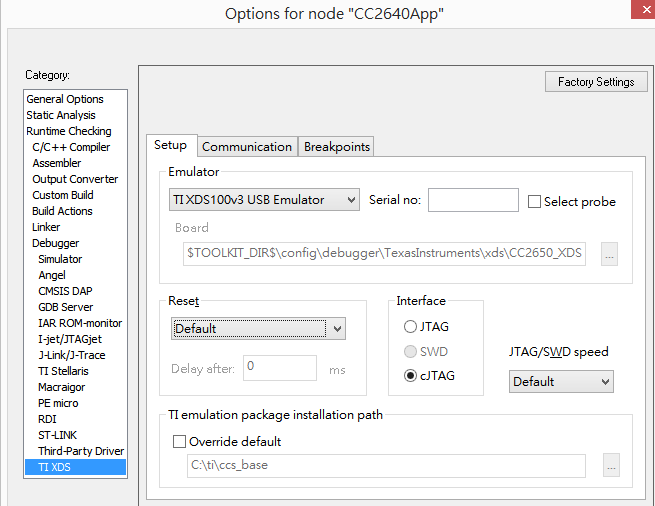Image resolution: width=655 pixels, height=506 pixels.
Task: Click the Factory Settings button
Action: click(x=596, y=82)
